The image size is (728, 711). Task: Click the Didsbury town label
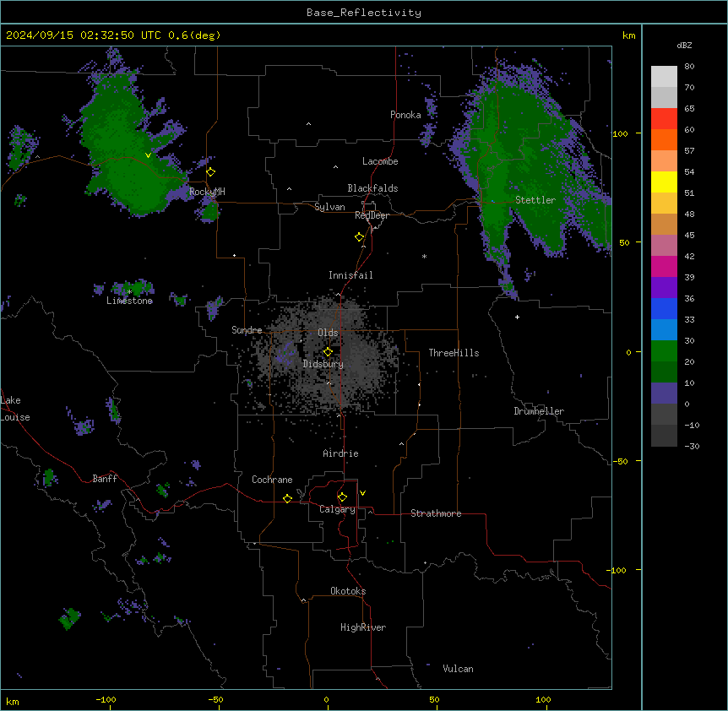click(x=323, y=364)
